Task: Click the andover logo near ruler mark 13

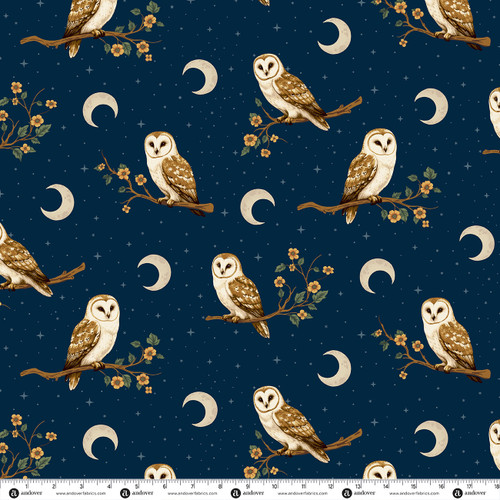Action: [358, 493]
